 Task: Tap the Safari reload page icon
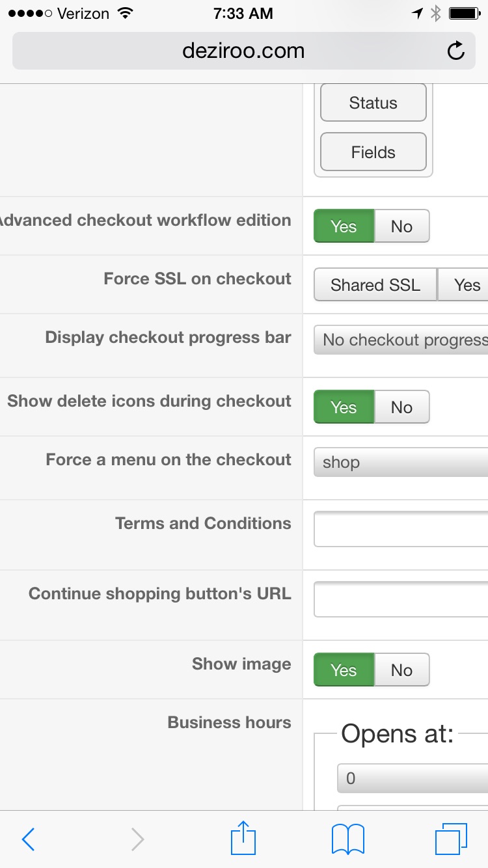point(456,51)
